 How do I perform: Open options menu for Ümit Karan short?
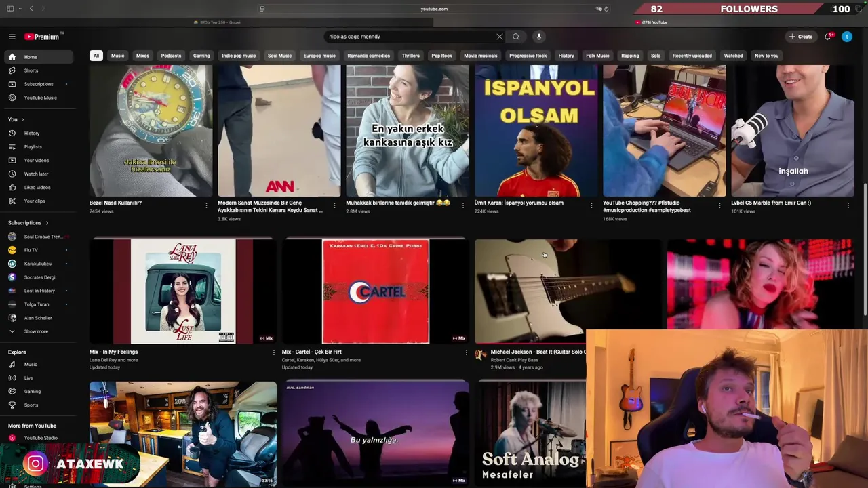[x=591, y=205]
